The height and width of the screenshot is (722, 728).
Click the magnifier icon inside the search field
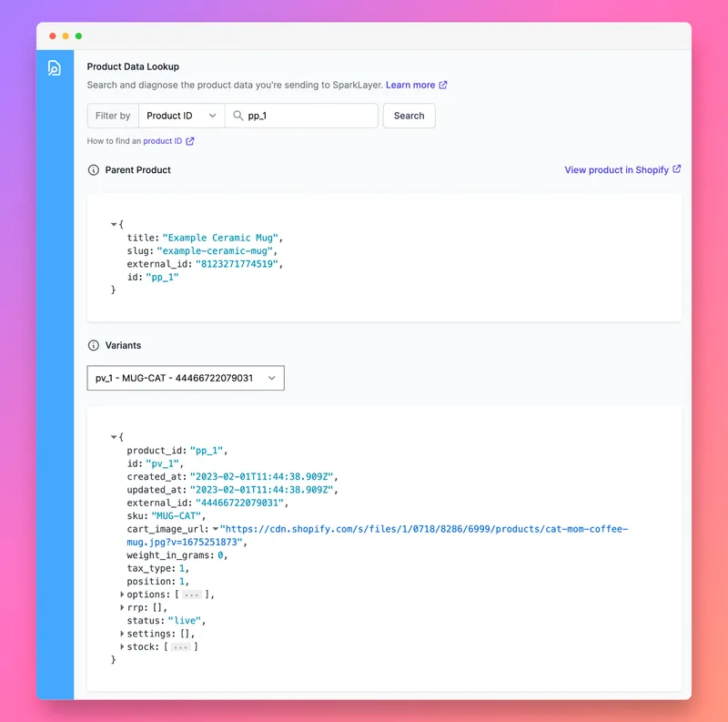[237, 116]
